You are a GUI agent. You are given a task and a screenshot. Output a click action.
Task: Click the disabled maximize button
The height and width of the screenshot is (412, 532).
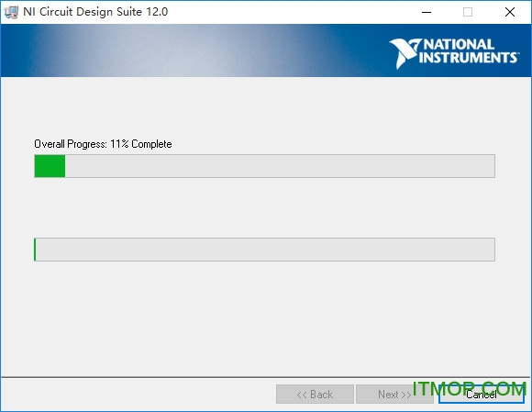[468, 12]
